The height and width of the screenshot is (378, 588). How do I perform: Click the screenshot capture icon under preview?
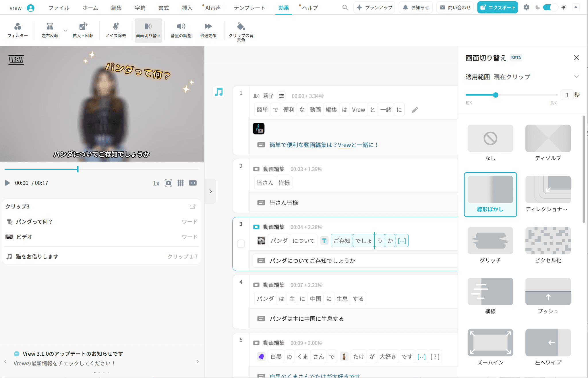point(169,183)
